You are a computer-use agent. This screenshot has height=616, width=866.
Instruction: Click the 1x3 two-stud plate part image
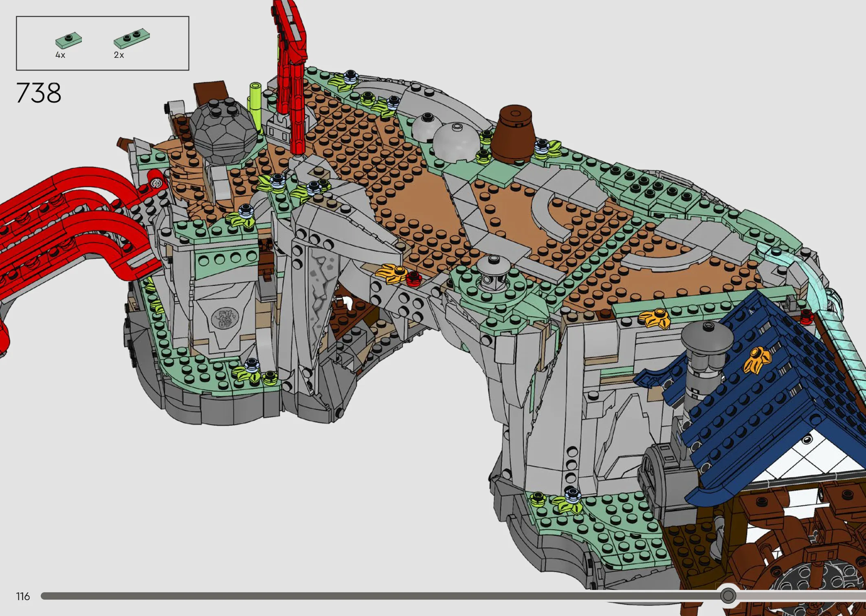pyautogui.click(x=132, y=38)
